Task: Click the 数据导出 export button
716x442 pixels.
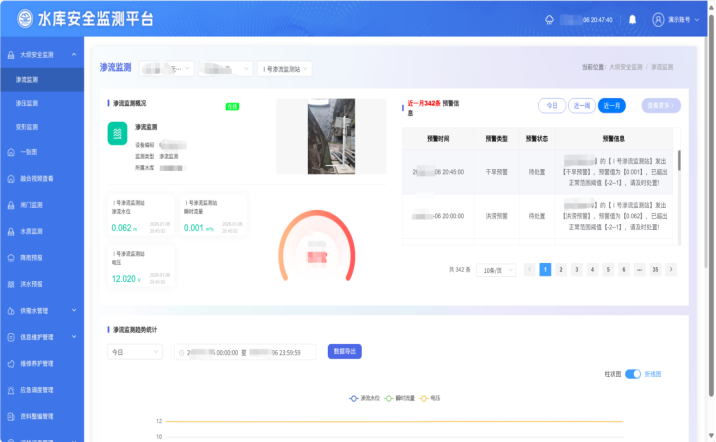Action: click(x=345, y=352)
